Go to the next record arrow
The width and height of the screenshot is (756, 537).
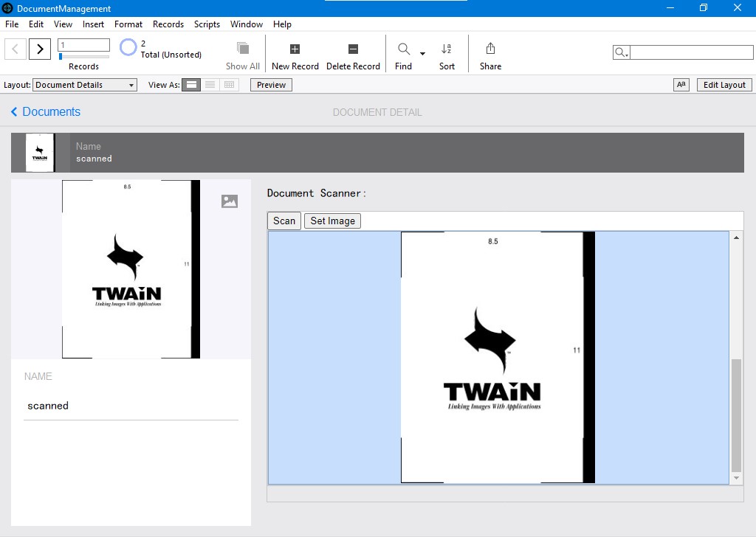40,49
